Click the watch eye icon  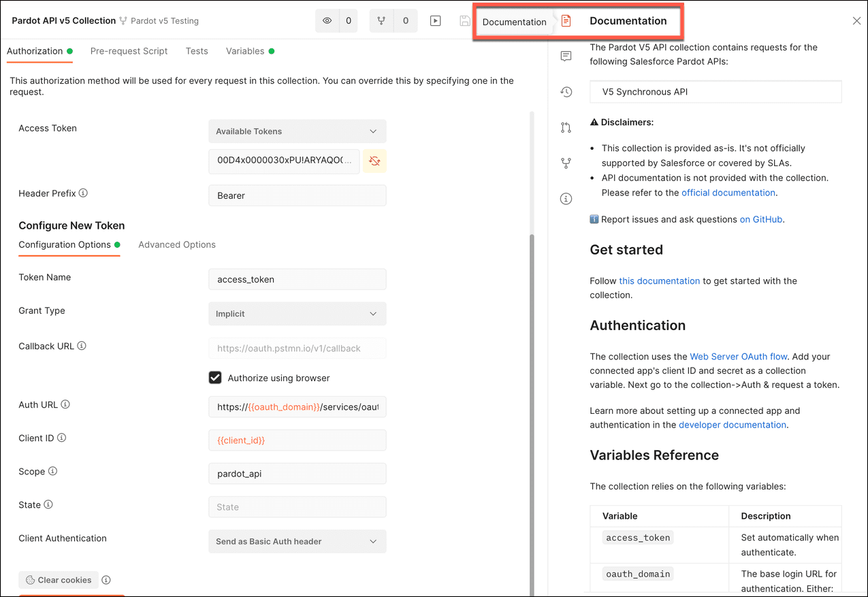click(327, 21)
